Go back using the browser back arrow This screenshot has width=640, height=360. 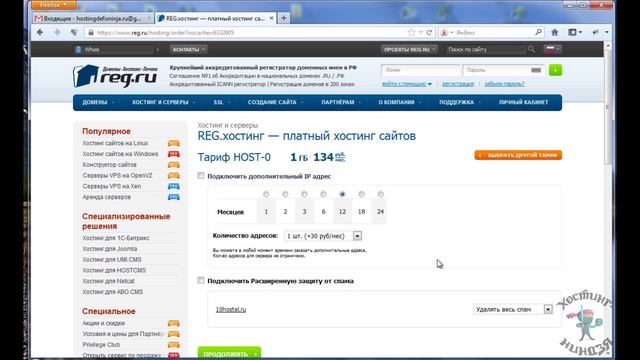tap(40, 32)
